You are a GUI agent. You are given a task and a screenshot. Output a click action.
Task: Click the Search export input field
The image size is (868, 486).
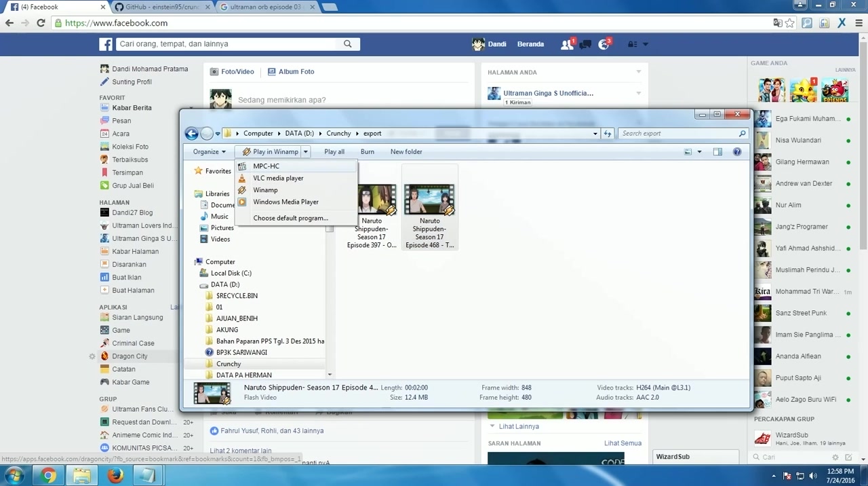[678, 134]
